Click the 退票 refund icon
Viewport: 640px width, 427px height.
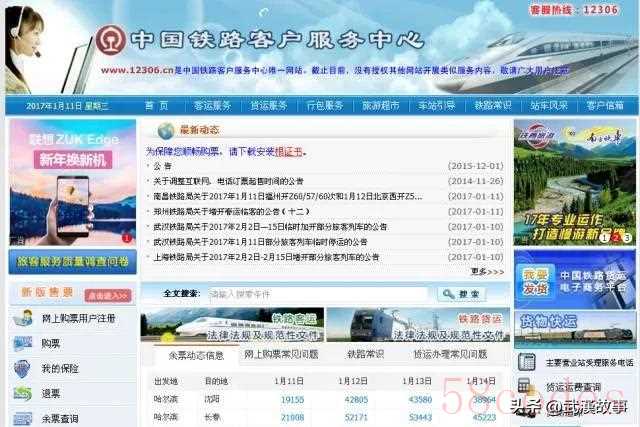[22, 394]
